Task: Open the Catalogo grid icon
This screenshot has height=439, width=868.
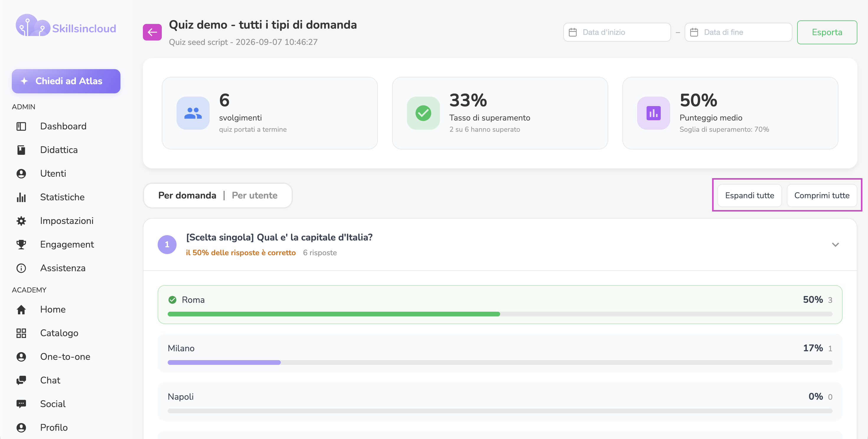Action: [21, 333]
